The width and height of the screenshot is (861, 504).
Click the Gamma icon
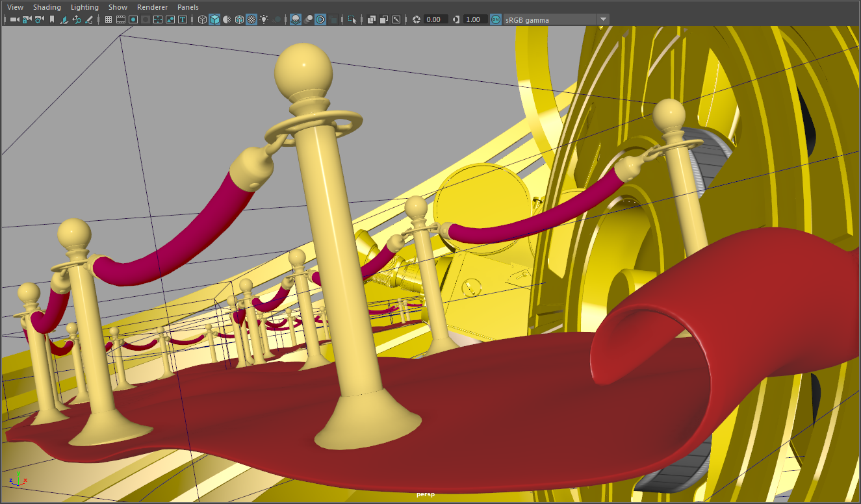pyautogui.click(x=456, y=19)
